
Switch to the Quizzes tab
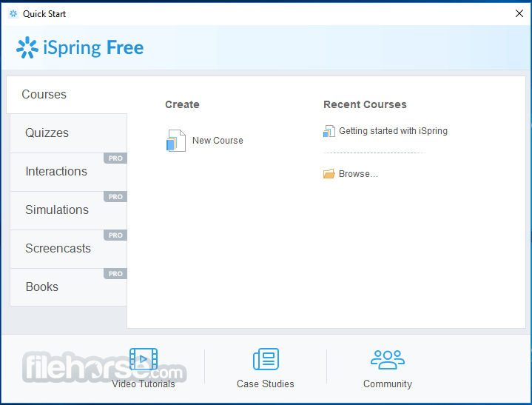[x=69, y=133]
